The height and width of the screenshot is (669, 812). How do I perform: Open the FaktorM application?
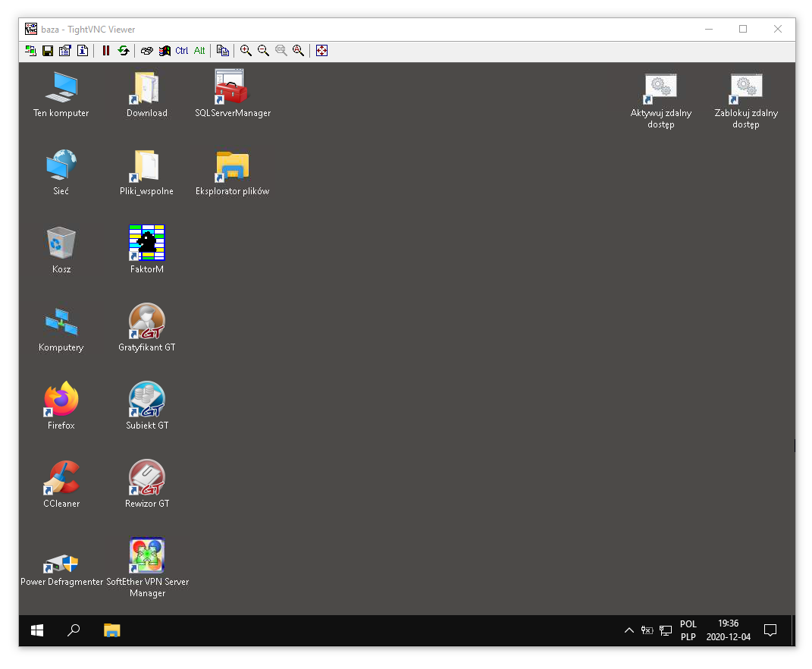(x=146, y=243)
